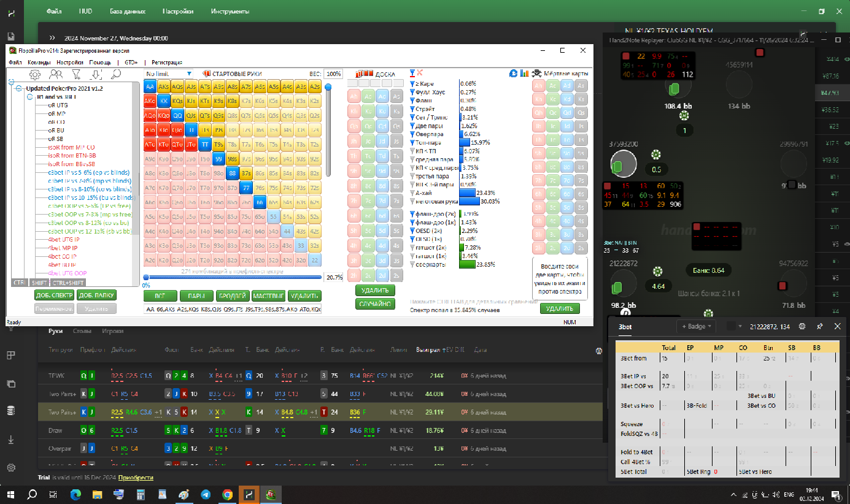Open Chrome from the taskbar

coord(227,494)
